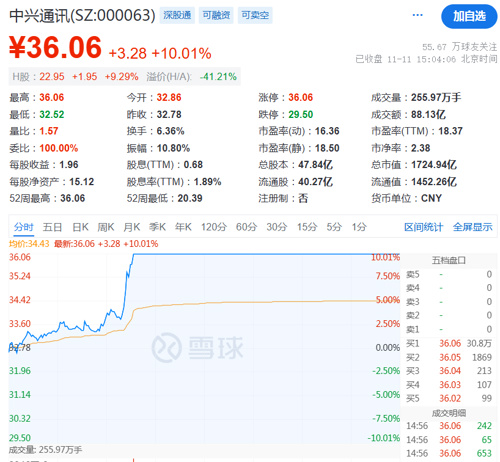The height and width of the screenshot is (462, 500).
Task: Click the 买4 row price 36.03
Action: pyautogui.click(x=450, y=385)
